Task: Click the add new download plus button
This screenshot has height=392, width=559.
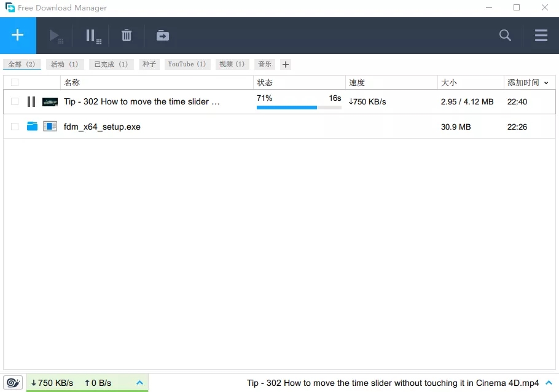Action: [x=18, y=35]
